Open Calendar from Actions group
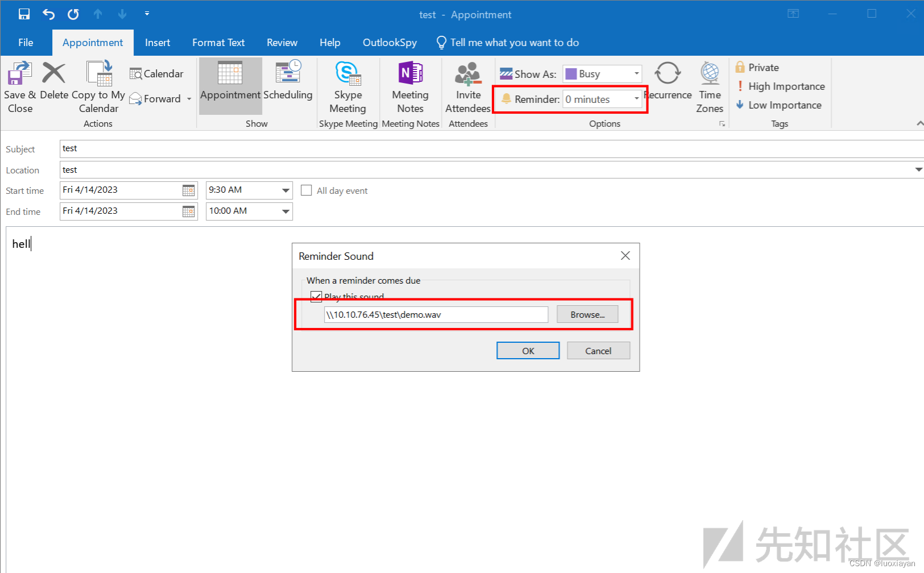Screen dimensions: 924x573 (x=156, y=74)
